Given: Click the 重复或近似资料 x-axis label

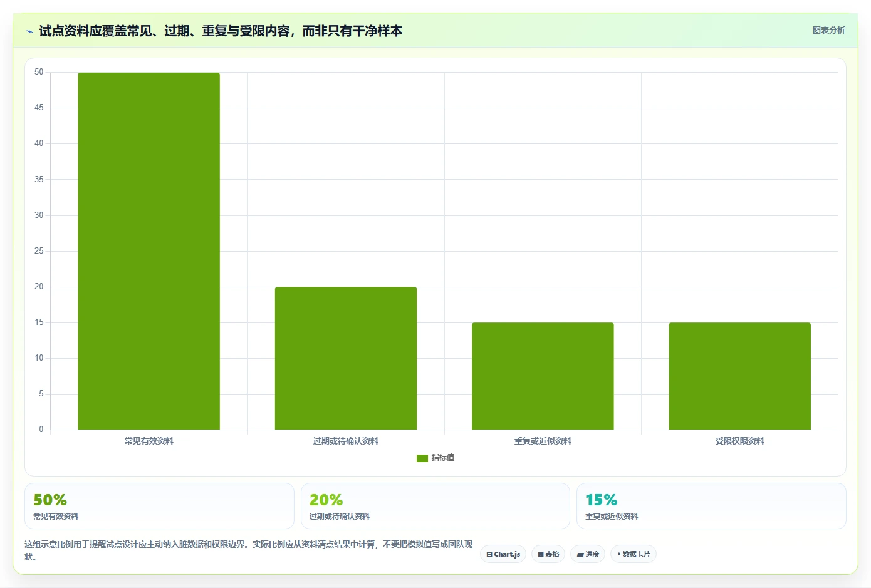Looking at the screenshot, I should [x=543, y=441].
